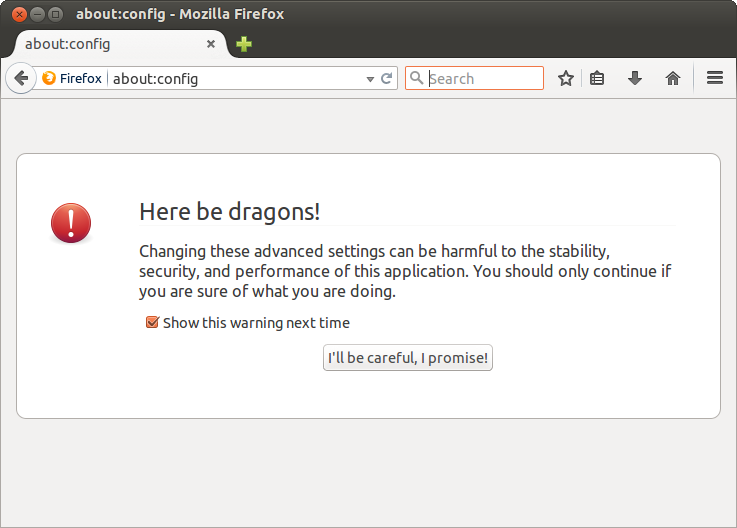Viewport: 737px width, 528px height.
Task: Focus the Search input field
Action: [485, 78]
